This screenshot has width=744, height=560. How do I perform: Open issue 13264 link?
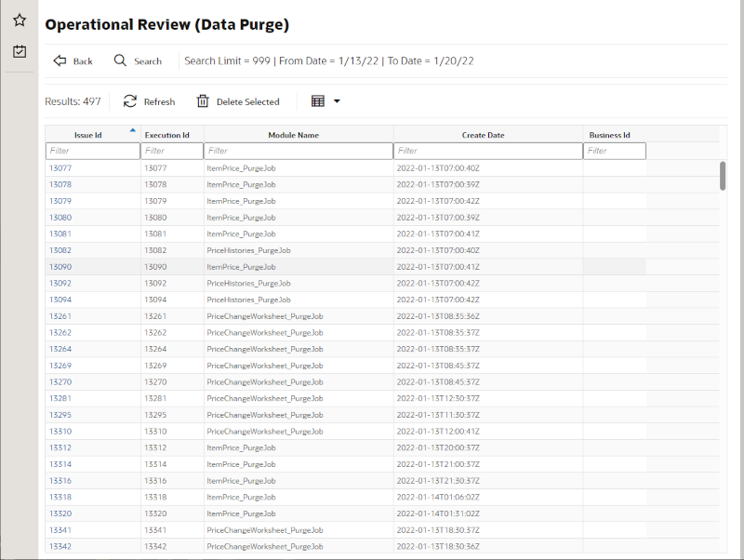coord(60,349)
